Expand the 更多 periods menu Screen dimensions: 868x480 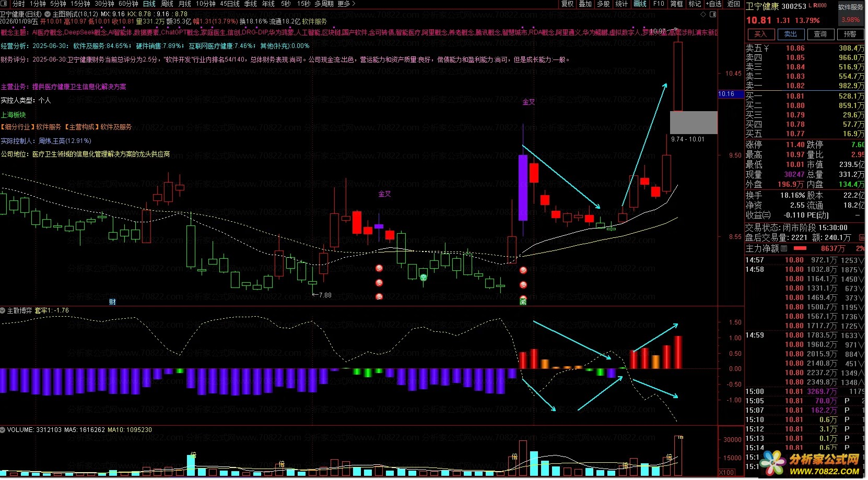coord(346,4)
